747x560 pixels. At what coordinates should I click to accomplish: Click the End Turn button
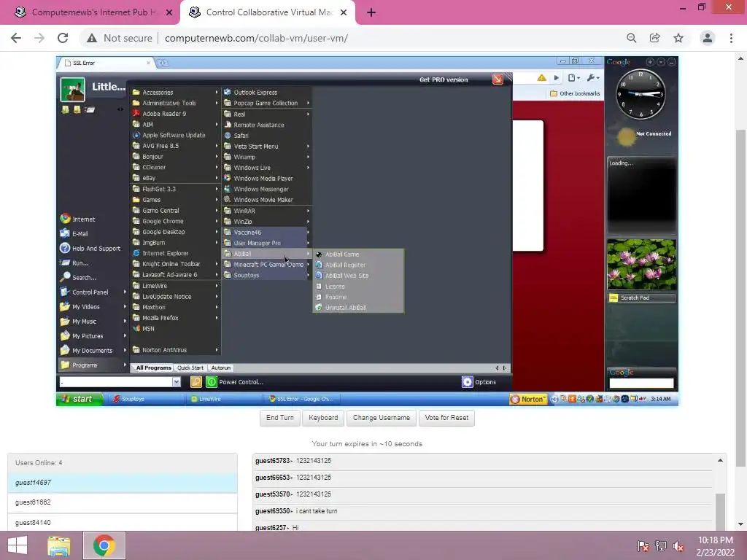(280, 418)
